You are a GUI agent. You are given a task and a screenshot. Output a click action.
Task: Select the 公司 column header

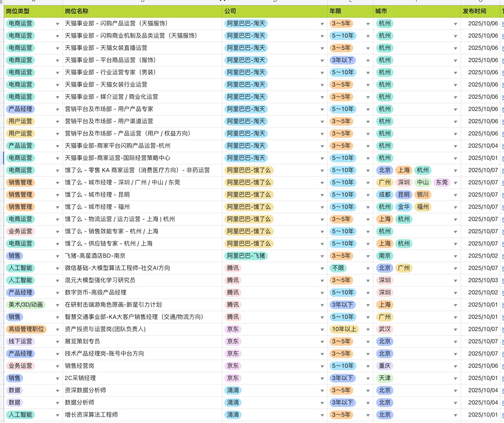point(275,11)
